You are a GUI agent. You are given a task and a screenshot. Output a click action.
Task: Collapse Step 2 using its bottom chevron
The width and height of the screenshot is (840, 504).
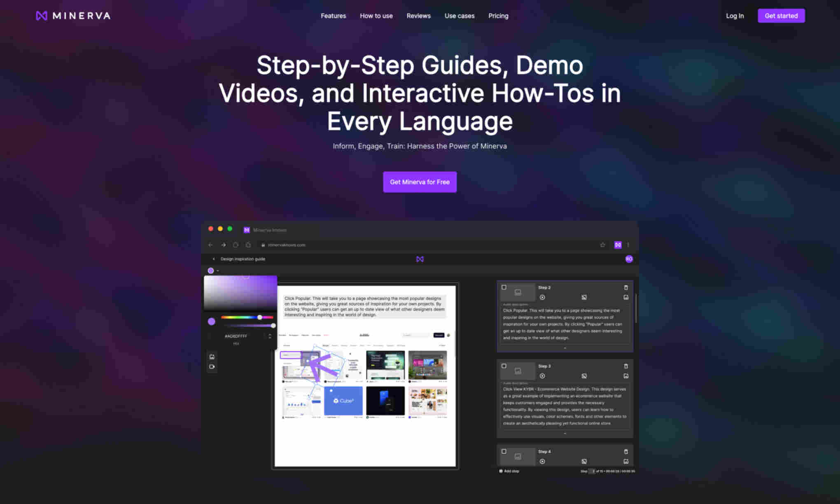(x=565, y=348)
